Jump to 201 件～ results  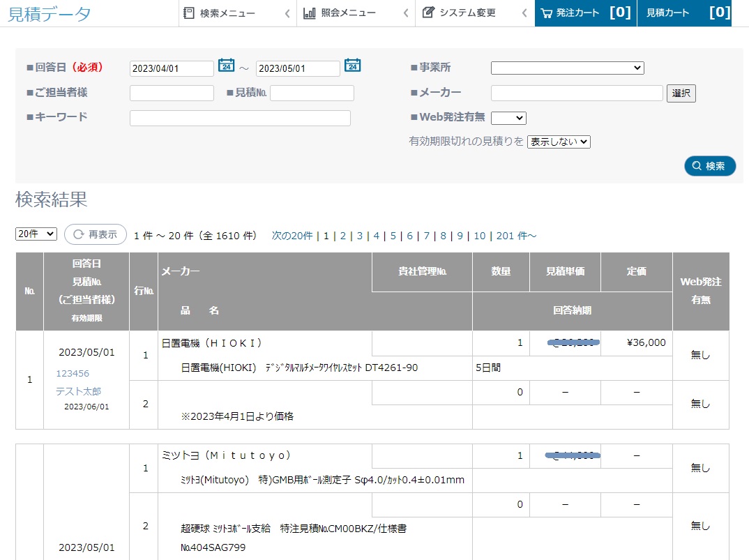516,236
